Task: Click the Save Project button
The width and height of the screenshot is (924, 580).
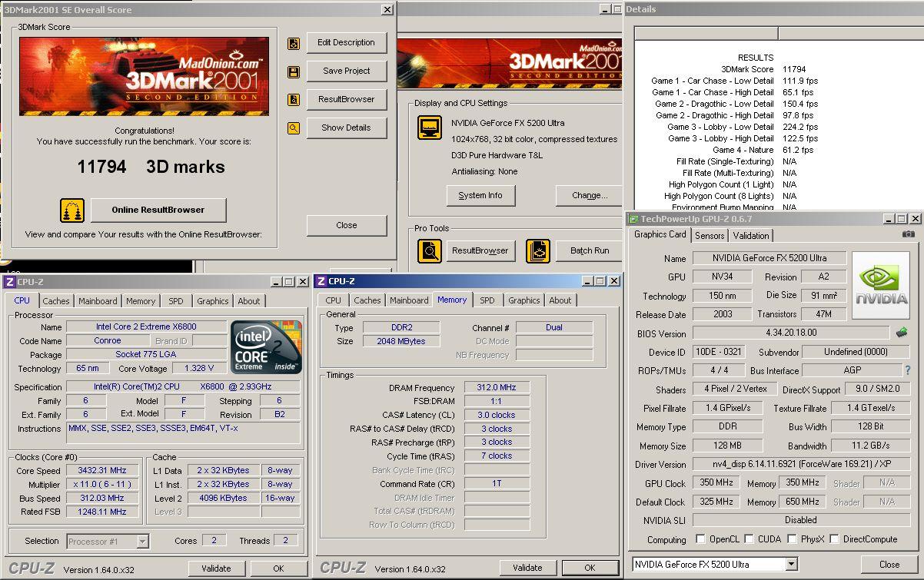Action: coord(346,71)
